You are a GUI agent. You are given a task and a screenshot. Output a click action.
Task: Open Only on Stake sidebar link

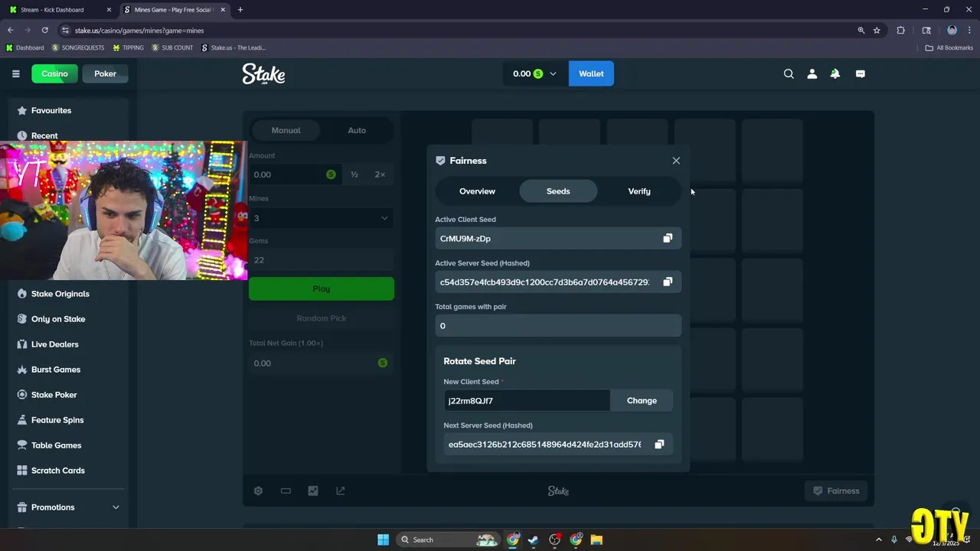coord(58,319)
